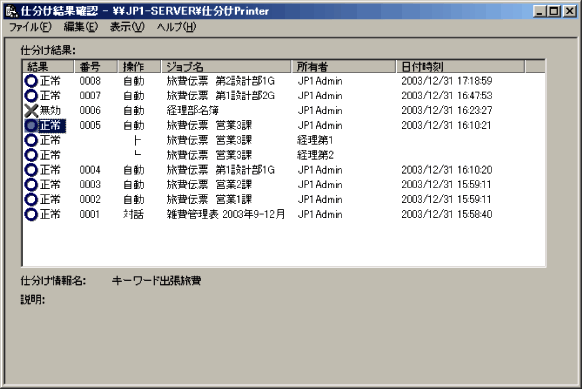This screenshot has width=582, height=389.
Task: Click the timestamp 2003/12/31 16:10:21
Action: [x=446, y=125]
